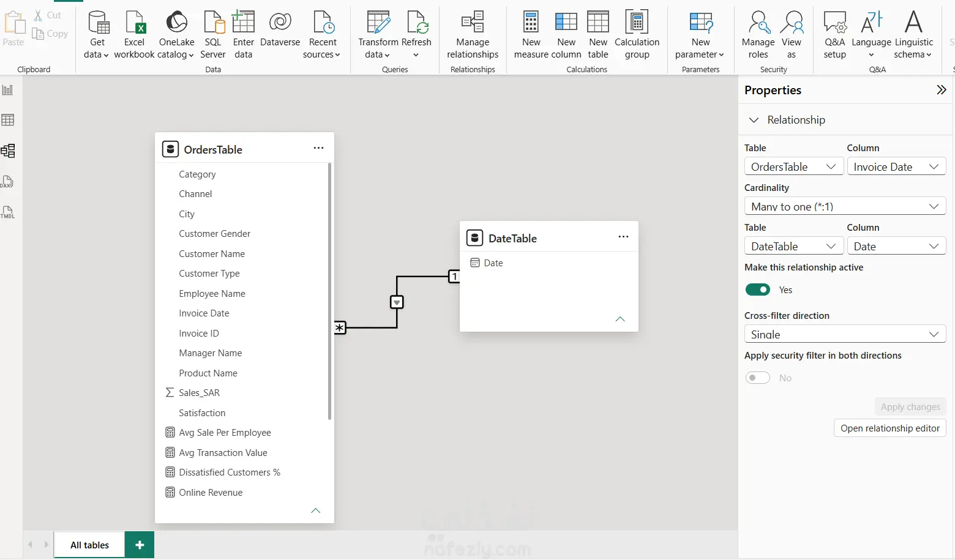This screenshot has width=955, height=560.
Task: Select the All tables tab
Action: pos(89,545)
